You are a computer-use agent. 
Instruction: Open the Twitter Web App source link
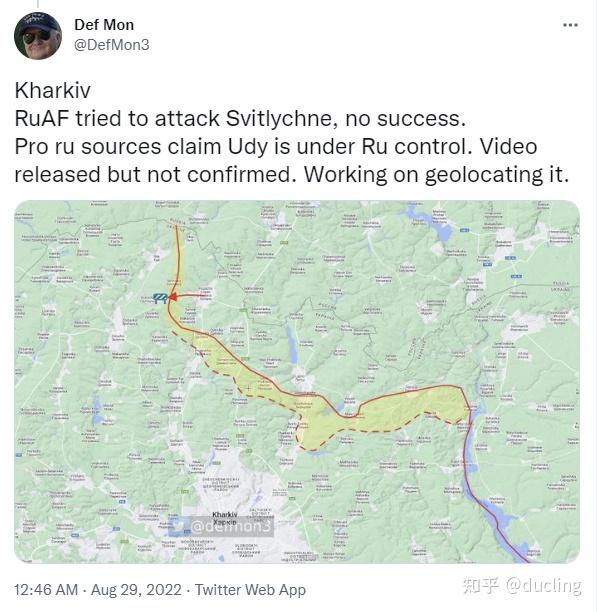(x=251, y=589)
